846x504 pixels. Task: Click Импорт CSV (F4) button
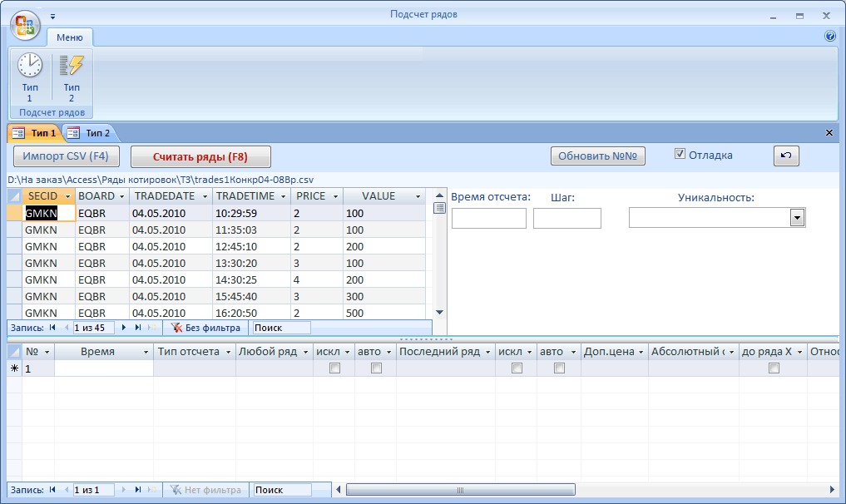click(66, 156)
